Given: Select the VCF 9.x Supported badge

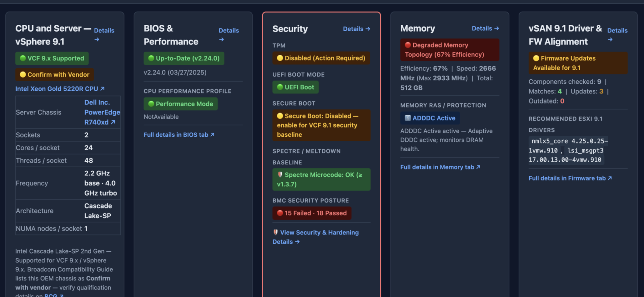Looking at the screenshot, I should pyautogui.click(x=52, y=58).
